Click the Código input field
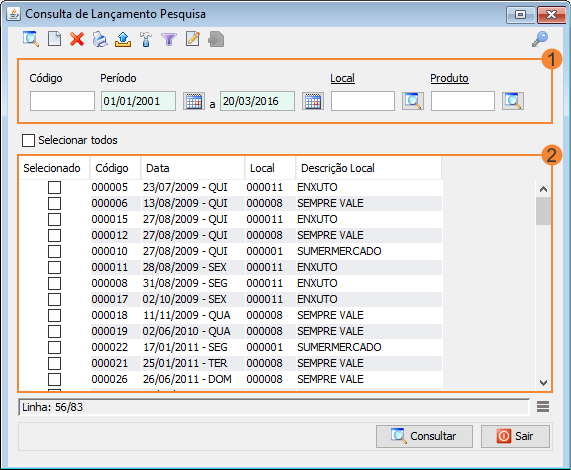571x470 pixels. click(x=62, y=101)
